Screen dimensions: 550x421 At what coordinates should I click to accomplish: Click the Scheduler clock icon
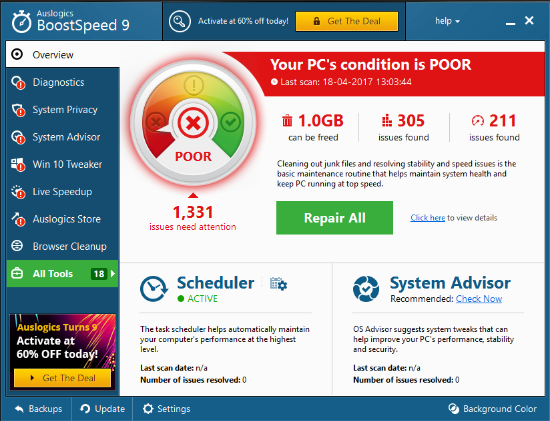(154, 289)
